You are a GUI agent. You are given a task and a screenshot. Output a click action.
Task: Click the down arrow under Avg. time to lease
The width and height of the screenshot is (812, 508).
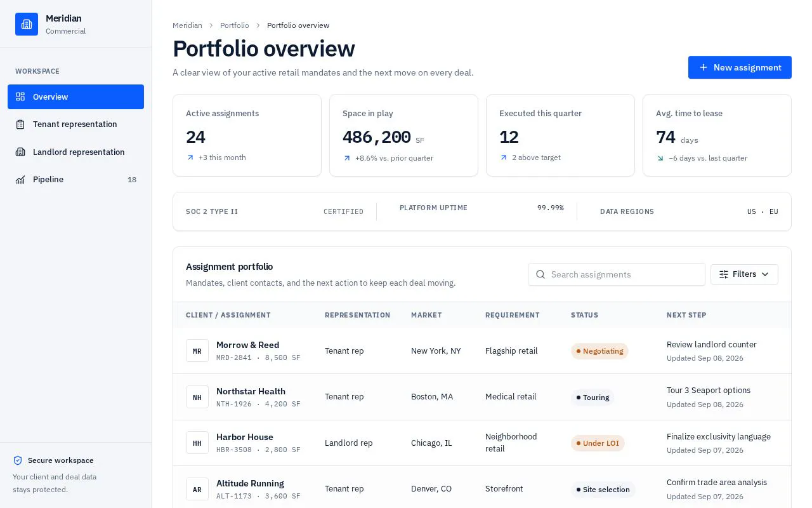tap(660, 158)
